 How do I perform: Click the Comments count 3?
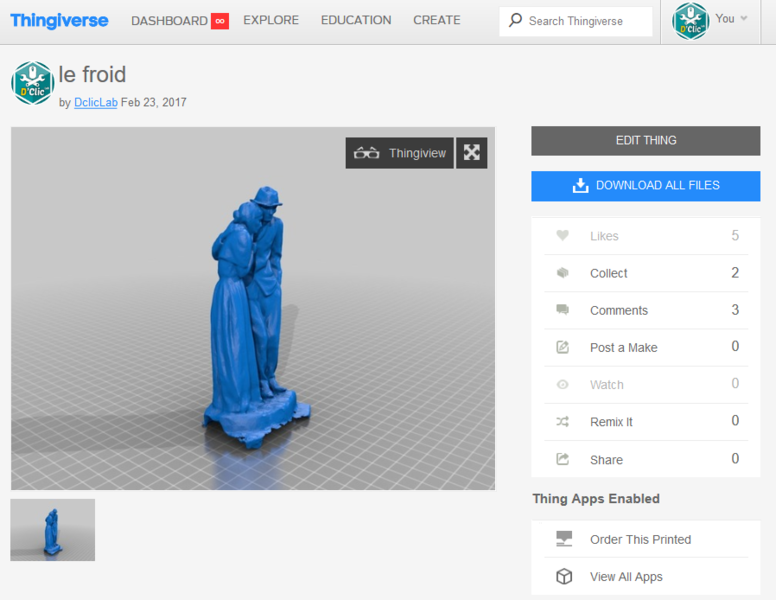click(735, 310)
